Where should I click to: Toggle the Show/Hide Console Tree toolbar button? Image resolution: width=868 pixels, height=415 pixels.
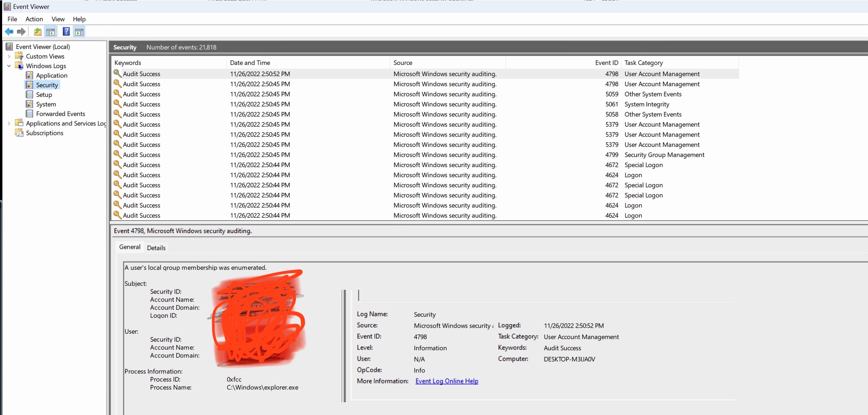click(51, 32)
